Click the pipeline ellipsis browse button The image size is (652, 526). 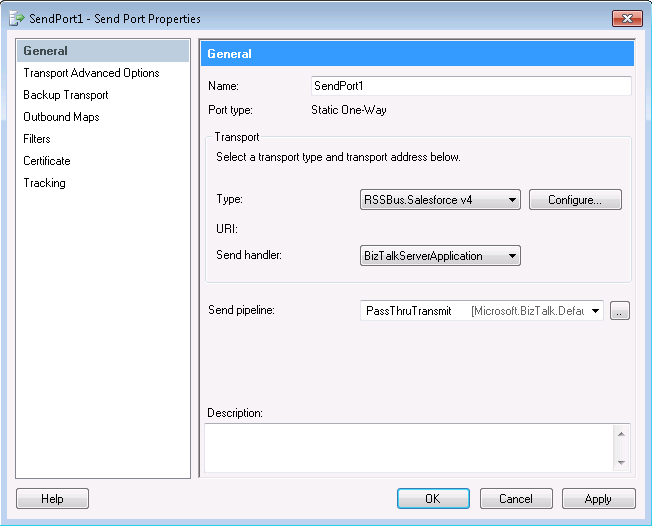coord(620,311)
